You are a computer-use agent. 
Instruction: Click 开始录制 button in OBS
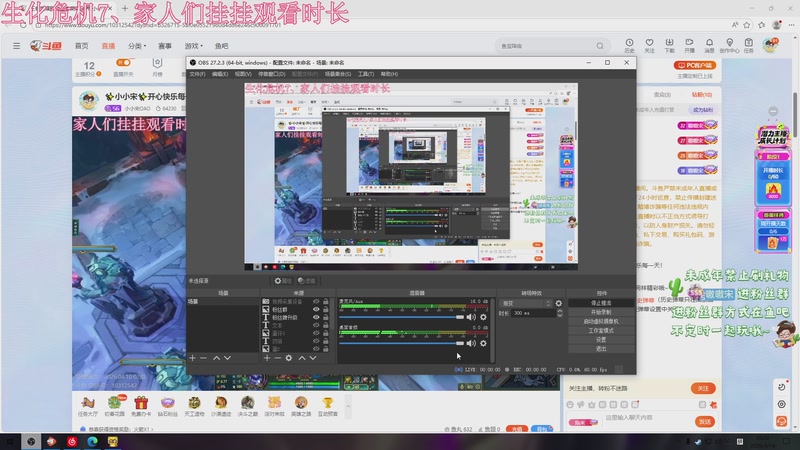click(601, 312)
